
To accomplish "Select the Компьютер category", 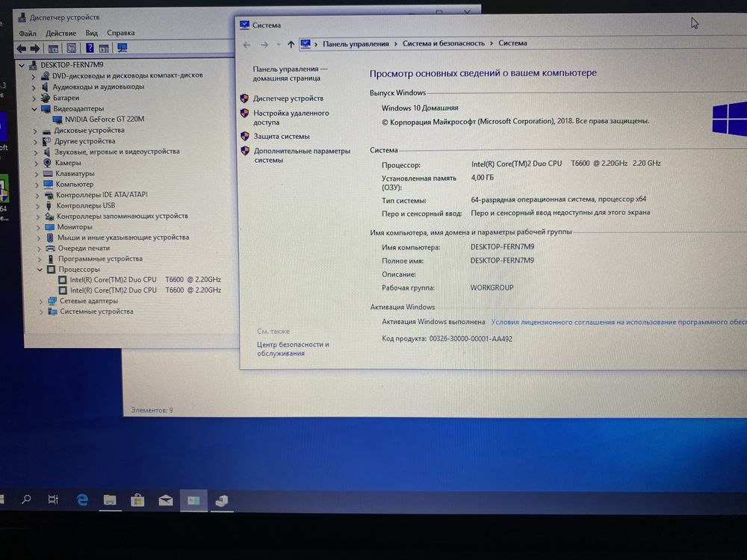I will pyautogui.click(x=74, y=184).
